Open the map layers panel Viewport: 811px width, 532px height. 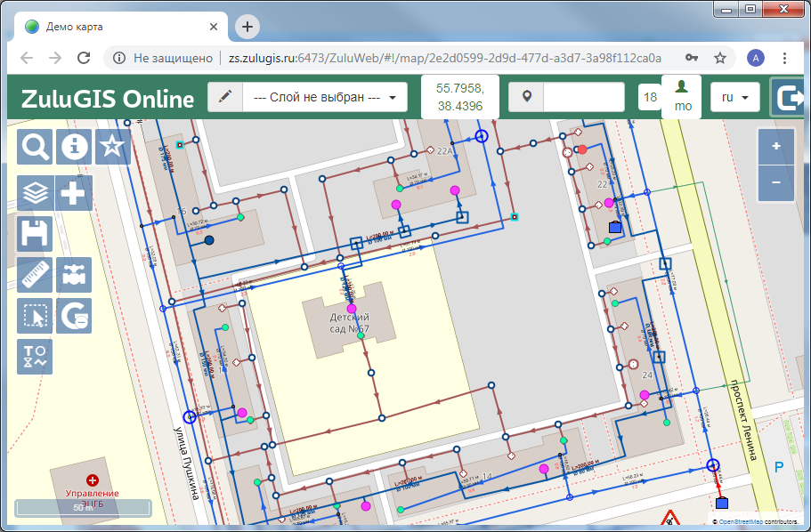[x=36, y=193]
